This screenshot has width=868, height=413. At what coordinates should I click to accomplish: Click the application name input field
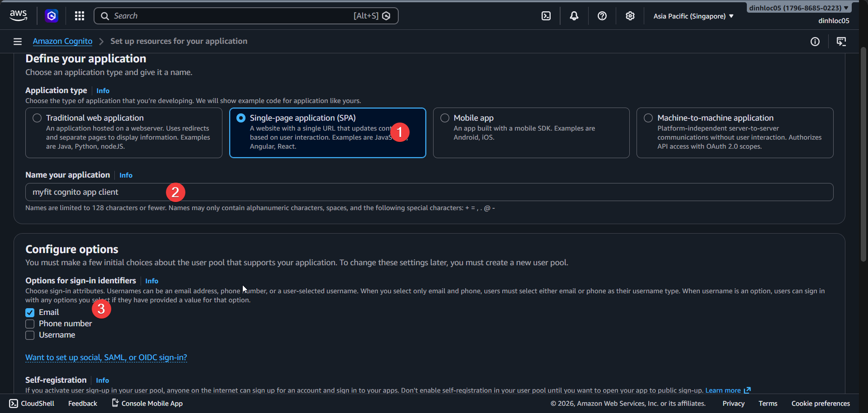click(271, 192)
